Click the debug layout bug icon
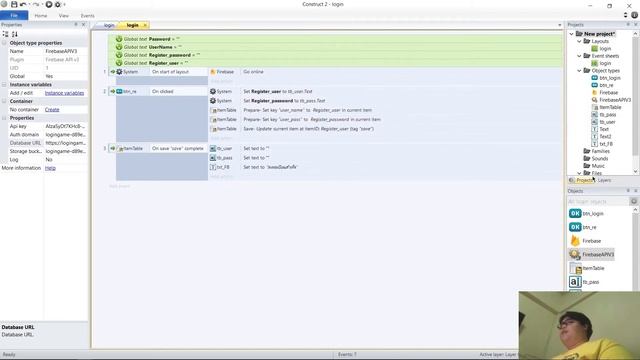 [58, 4]
